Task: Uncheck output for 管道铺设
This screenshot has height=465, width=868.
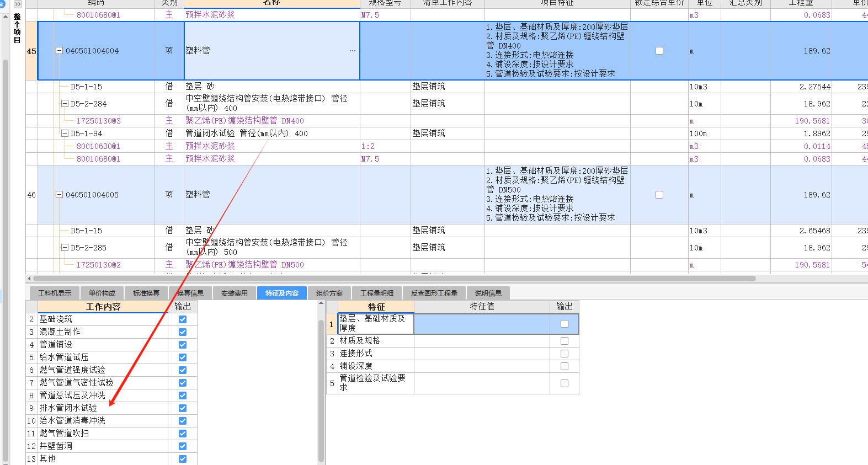Action: click(183, 345)
